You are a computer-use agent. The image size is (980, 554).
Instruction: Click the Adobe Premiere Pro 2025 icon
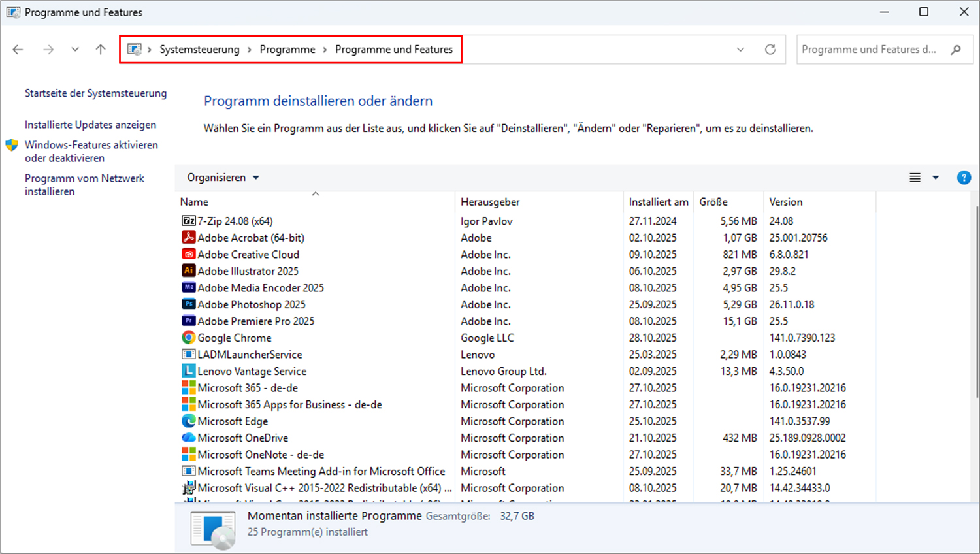pyautogui.click(x=188, y=321)
